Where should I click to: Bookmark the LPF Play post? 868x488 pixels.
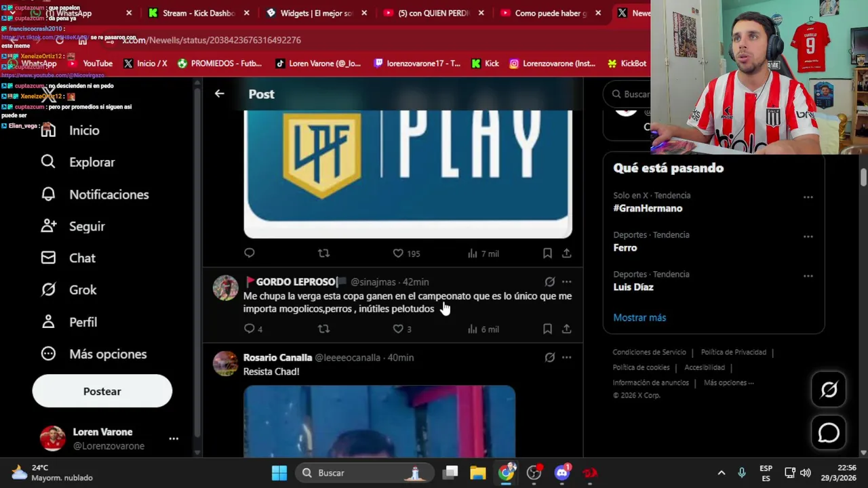547,253
